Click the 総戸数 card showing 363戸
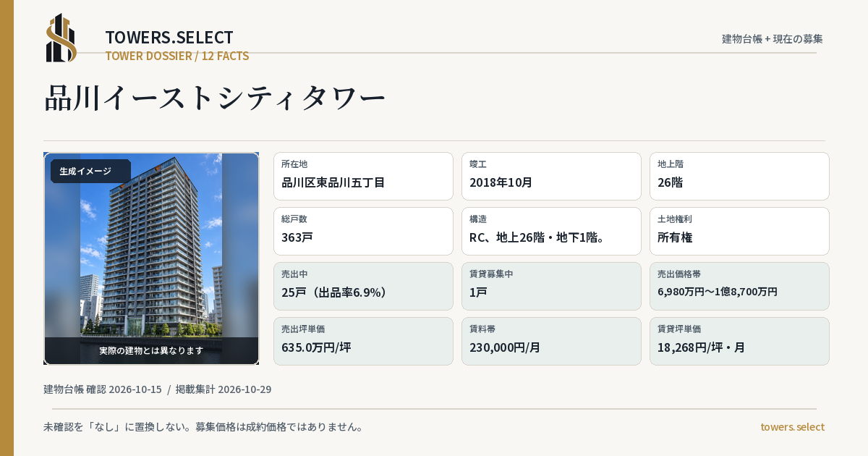Image resolution: width=868 pixels, height=456 pixels. 363,231
